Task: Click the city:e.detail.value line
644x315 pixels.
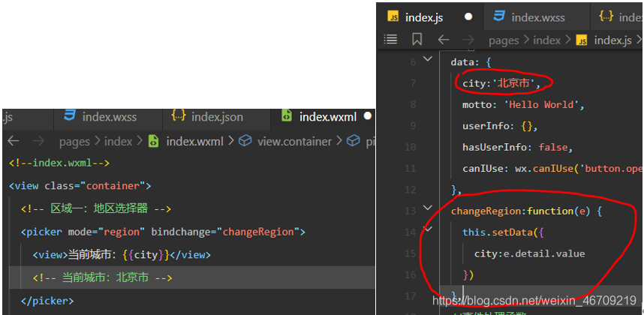Action: 529,253
